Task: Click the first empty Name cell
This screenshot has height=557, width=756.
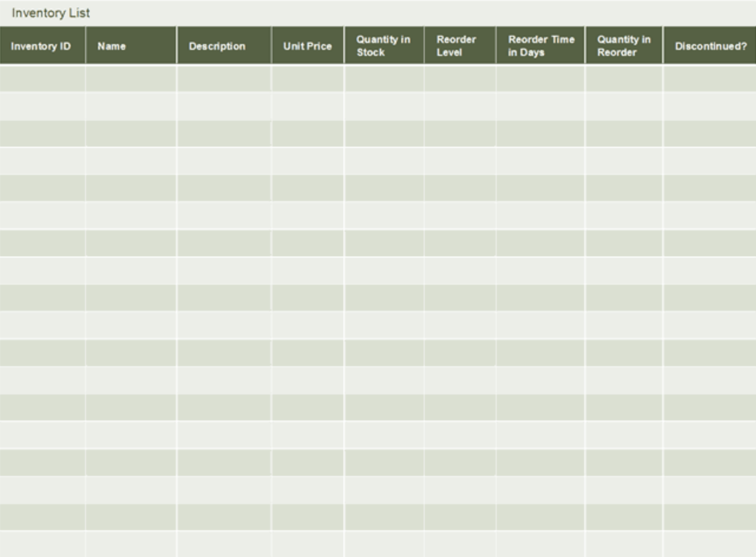Action: click(130, 78)
